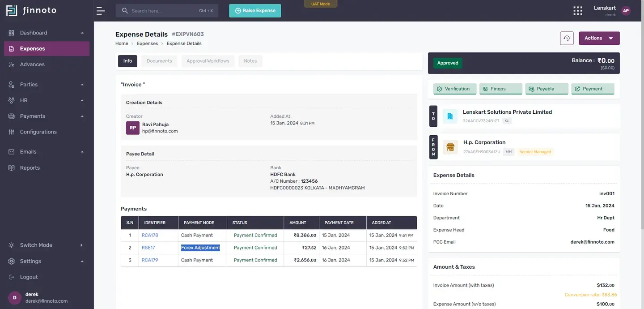Click the H.p. Corporation store icon
The height and width of the screenshot is (309, 644).
(x=450, y=147)
